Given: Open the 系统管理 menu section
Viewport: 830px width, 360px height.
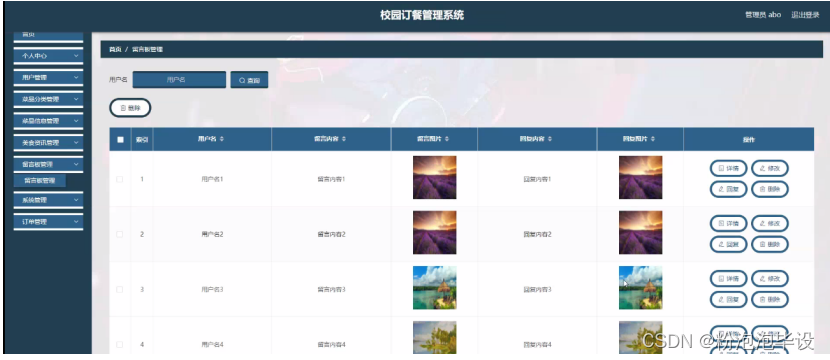Looking at the screenshot, I should [x=48, y=200].
